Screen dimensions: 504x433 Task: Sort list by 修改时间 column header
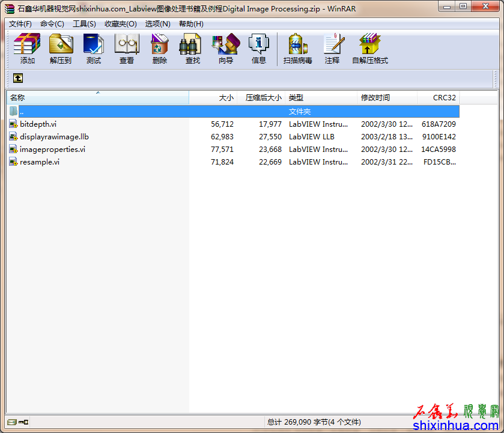(x=387, y=97)
